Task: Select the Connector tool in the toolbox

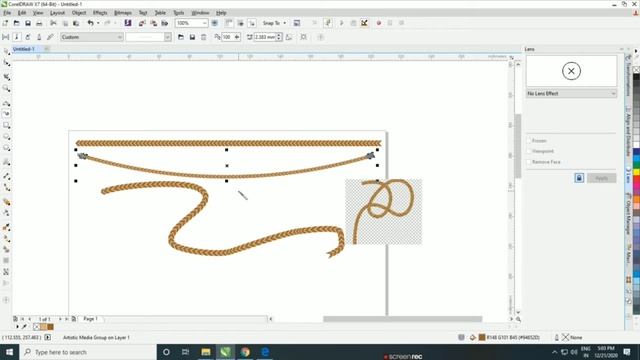Action: click(6, 187)
